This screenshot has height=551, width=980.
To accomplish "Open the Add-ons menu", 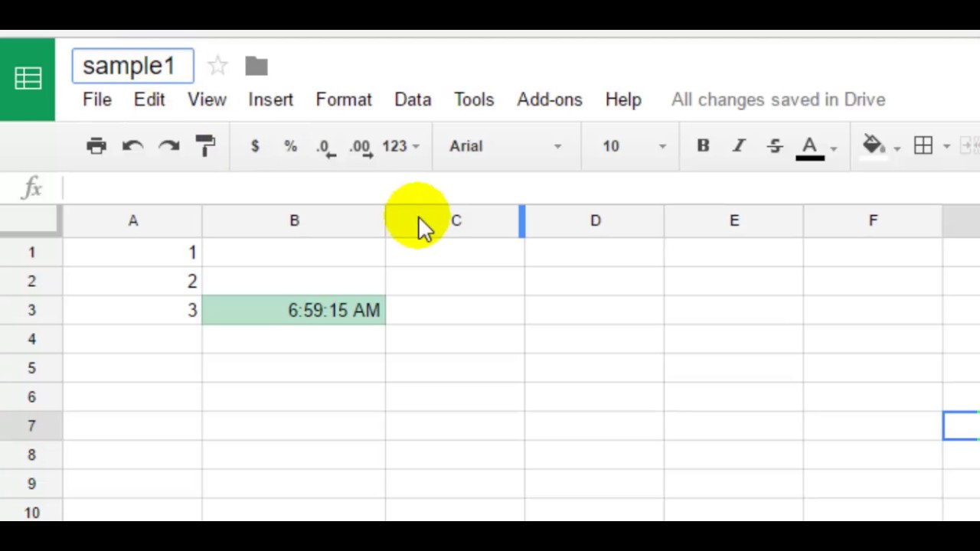I will click(550, 99).
